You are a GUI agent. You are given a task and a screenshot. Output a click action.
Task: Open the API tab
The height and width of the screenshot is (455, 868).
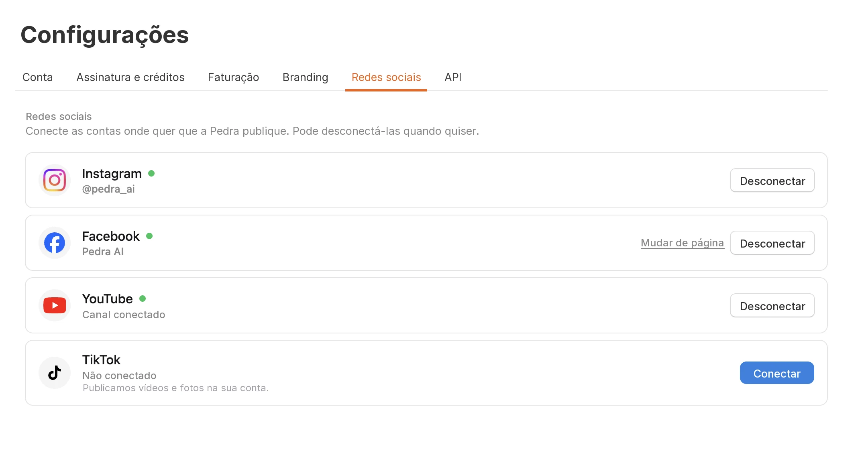coord(453,77)
